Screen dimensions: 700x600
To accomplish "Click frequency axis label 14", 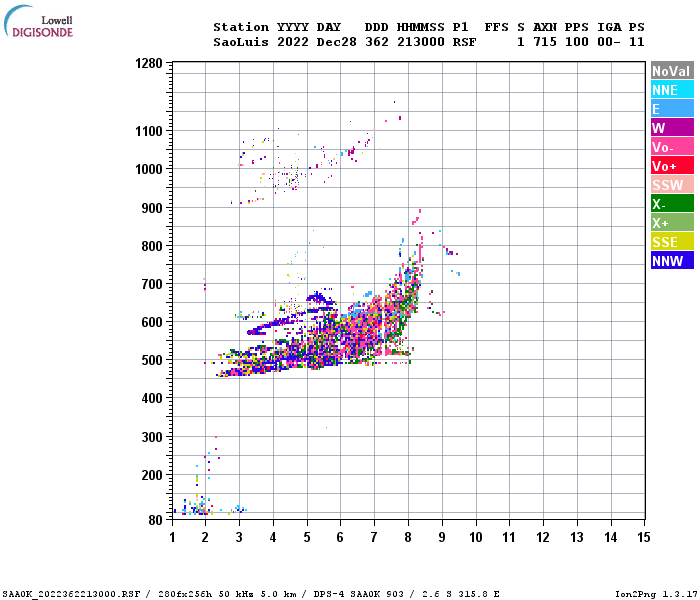I will click(x=611, y=537).
